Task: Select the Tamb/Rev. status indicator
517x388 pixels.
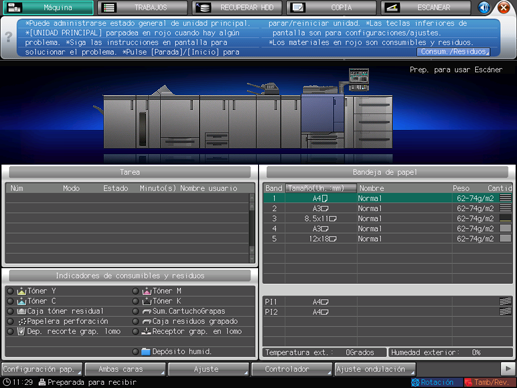Action: click(490, 382)
